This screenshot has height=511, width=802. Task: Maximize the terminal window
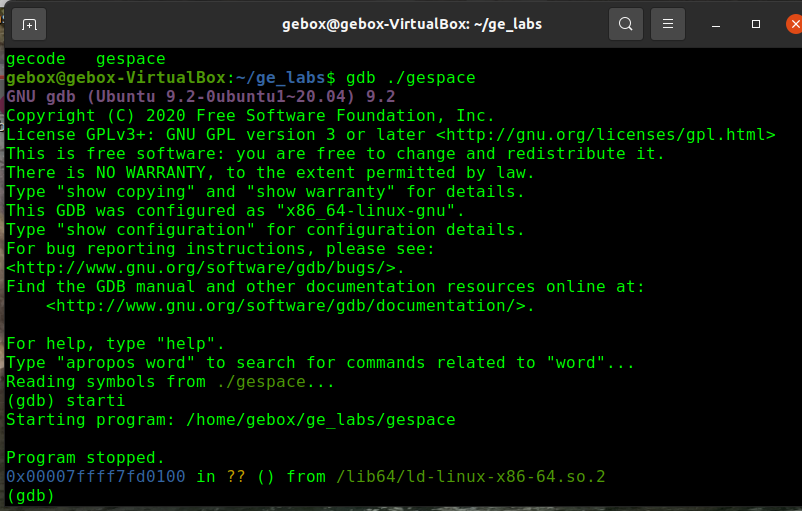point(756,23)
